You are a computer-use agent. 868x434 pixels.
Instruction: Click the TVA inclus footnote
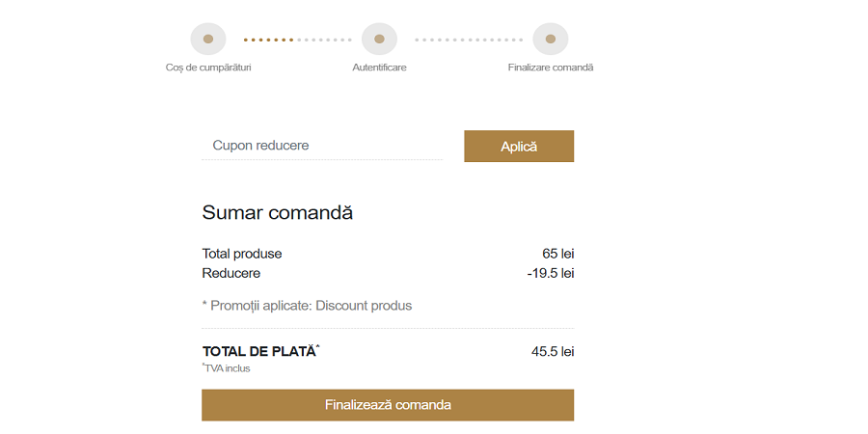[227, 368]
